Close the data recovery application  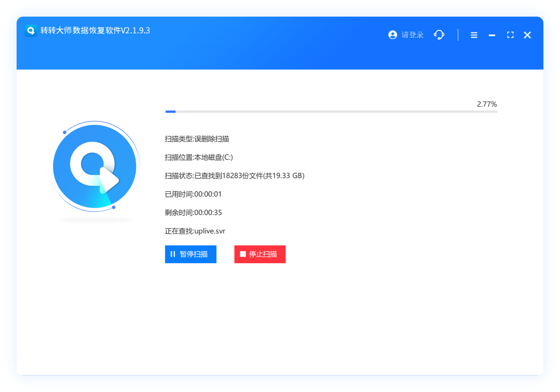pos(527,35)
